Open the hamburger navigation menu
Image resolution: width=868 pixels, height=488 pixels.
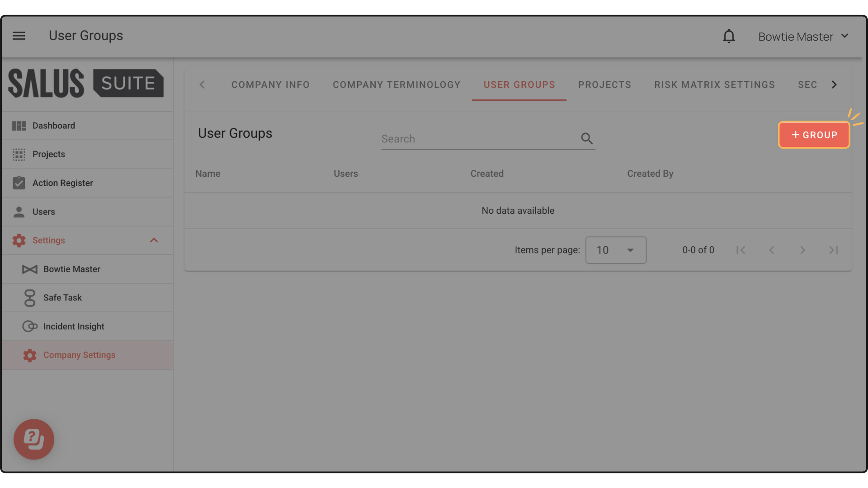pyautogui.click(x=19, y=36)
